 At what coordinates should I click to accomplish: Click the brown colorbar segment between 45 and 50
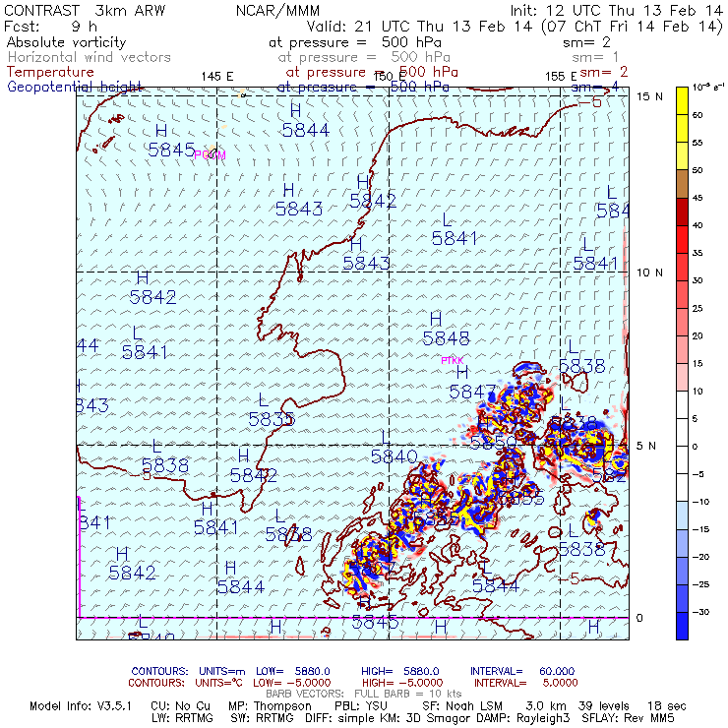pyautogui.click(x=682, y=184)
